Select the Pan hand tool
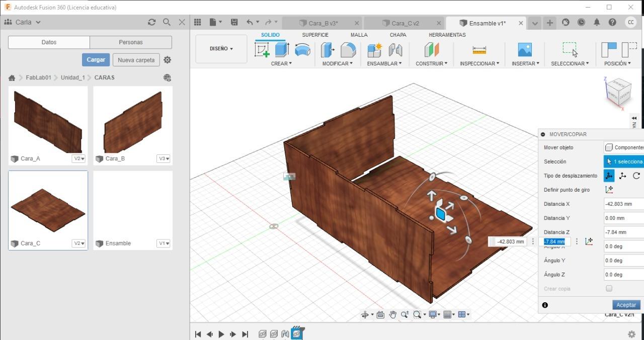 (x=393, y=315)
